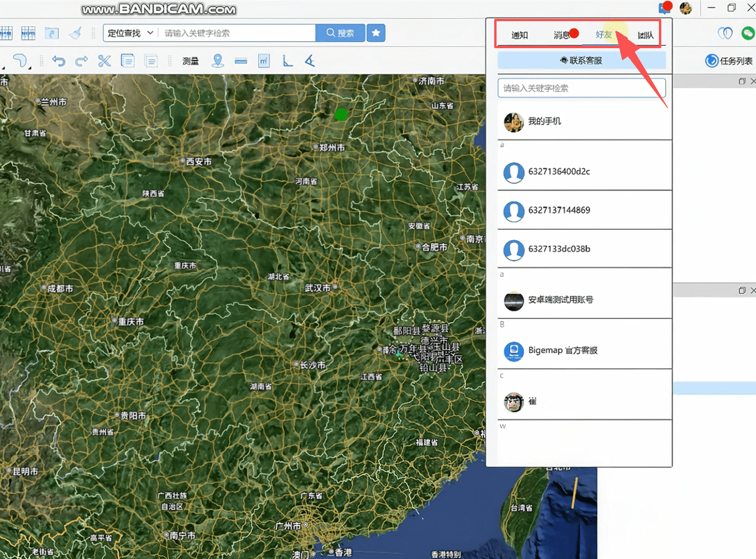The image size is (756, 559).
Task: Select the freeform lasso shape tool
Action: pyautogui.click(x=21, y=61)
